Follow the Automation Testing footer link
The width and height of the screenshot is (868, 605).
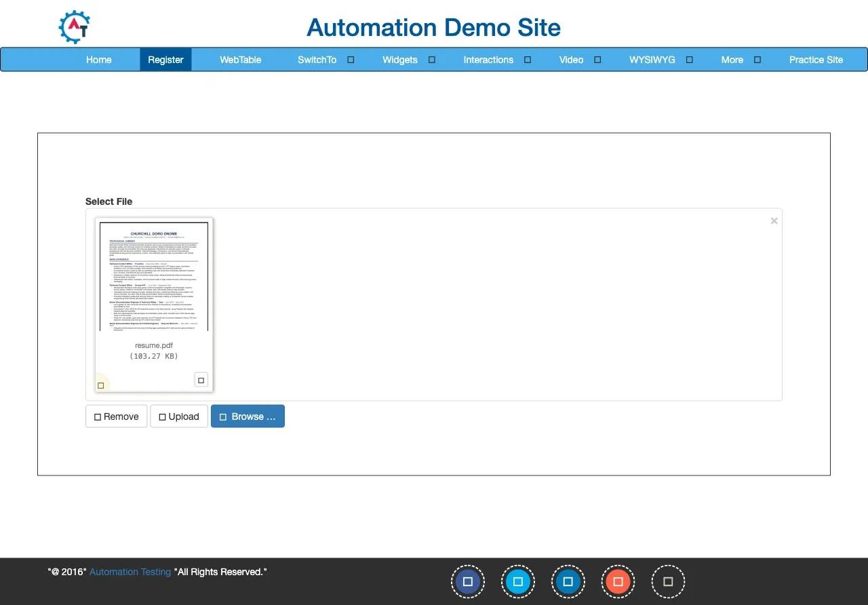click(130, 572)
